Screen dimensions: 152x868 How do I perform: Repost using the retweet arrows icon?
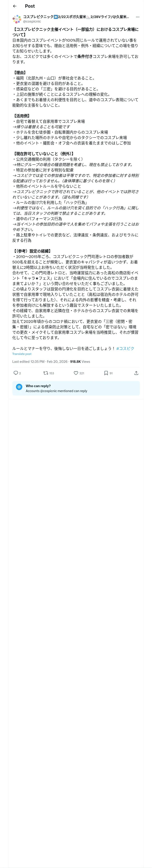click(45, 373)
